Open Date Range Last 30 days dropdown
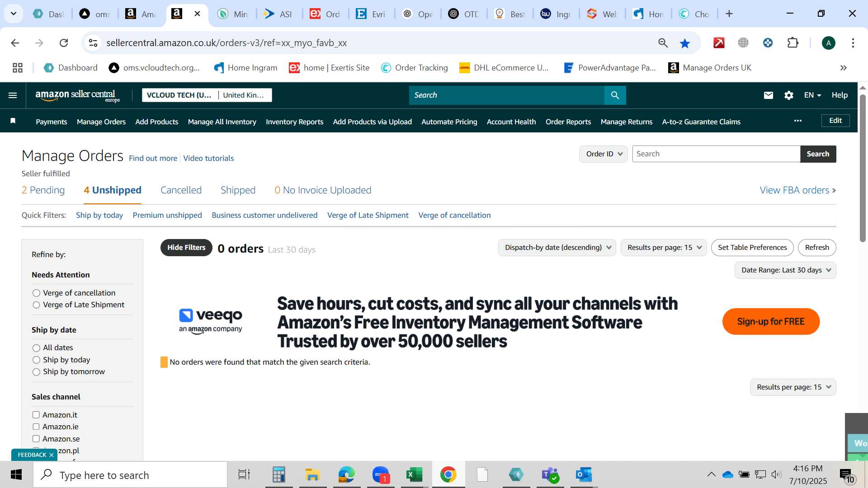This screenshot has height=488, width=868. click(785, 270)
